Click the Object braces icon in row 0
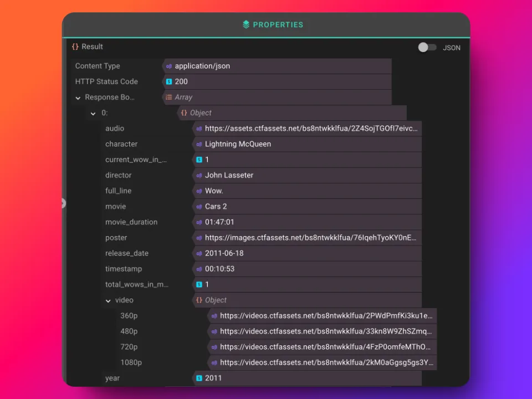 point(184,113)
